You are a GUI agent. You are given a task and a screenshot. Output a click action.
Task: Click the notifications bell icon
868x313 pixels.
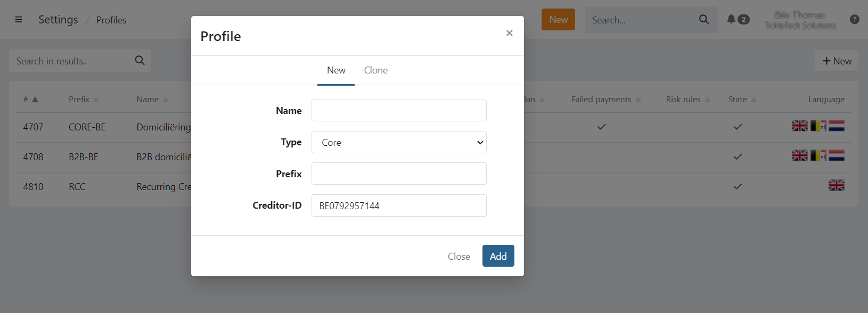tap(732, 19)
